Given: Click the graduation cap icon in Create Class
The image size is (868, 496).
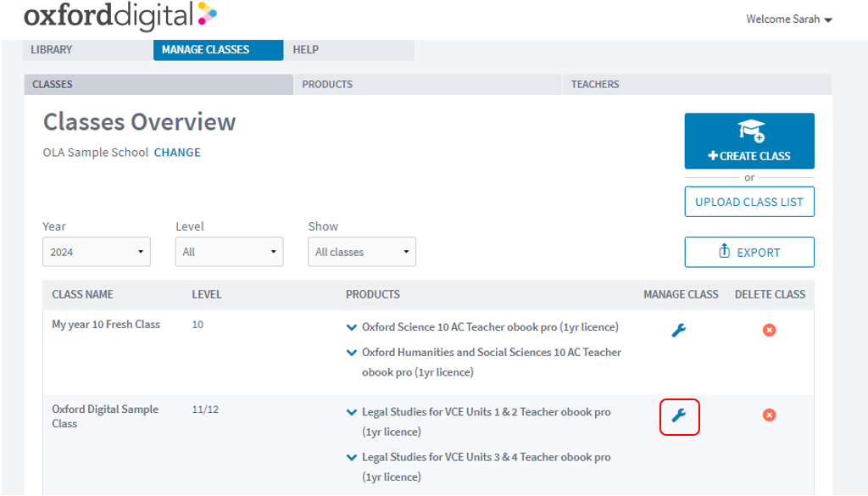Looking at the screenshot, I should 751,131.
